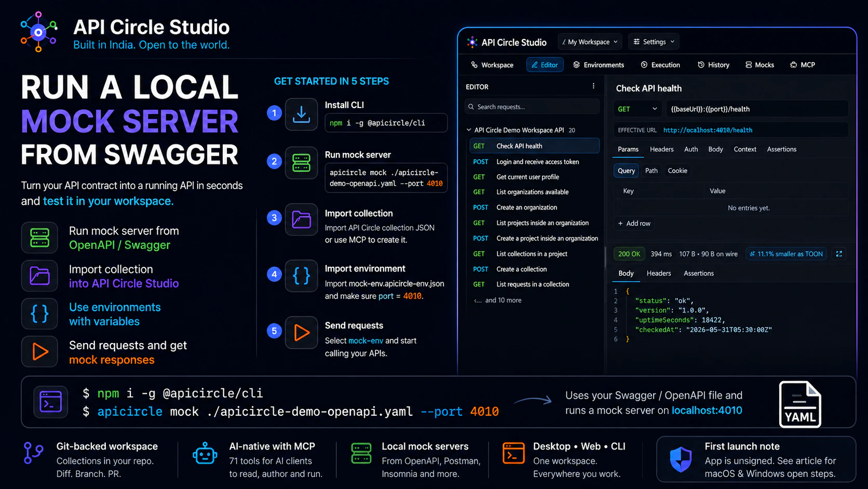
Task: Select the 'Check API health' request
Action: click(535, 146)
